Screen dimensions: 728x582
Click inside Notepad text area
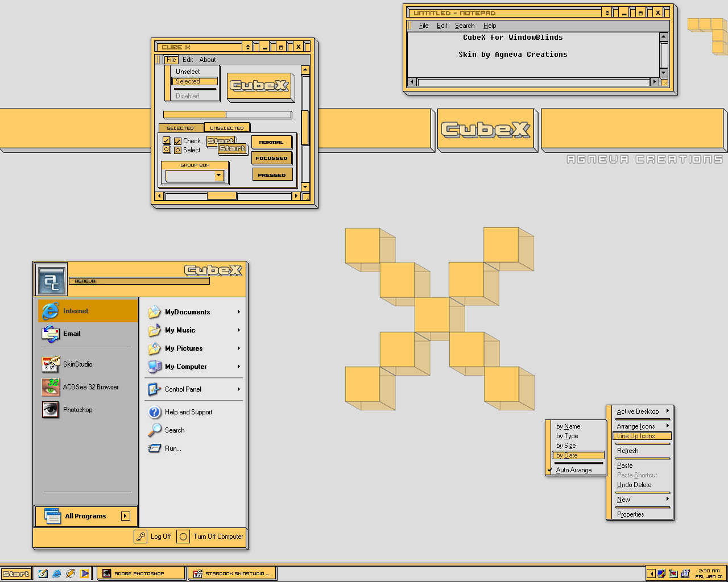pyautogui.click(x=533, y=55)
